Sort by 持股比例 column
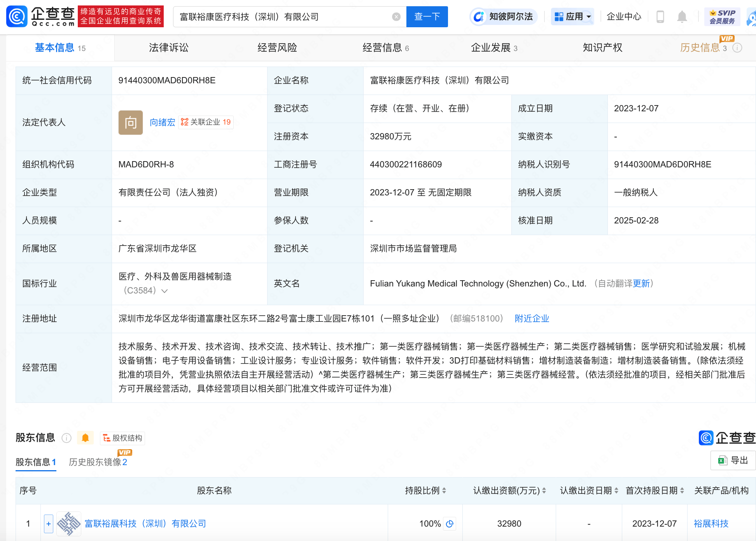 [444, 491]
